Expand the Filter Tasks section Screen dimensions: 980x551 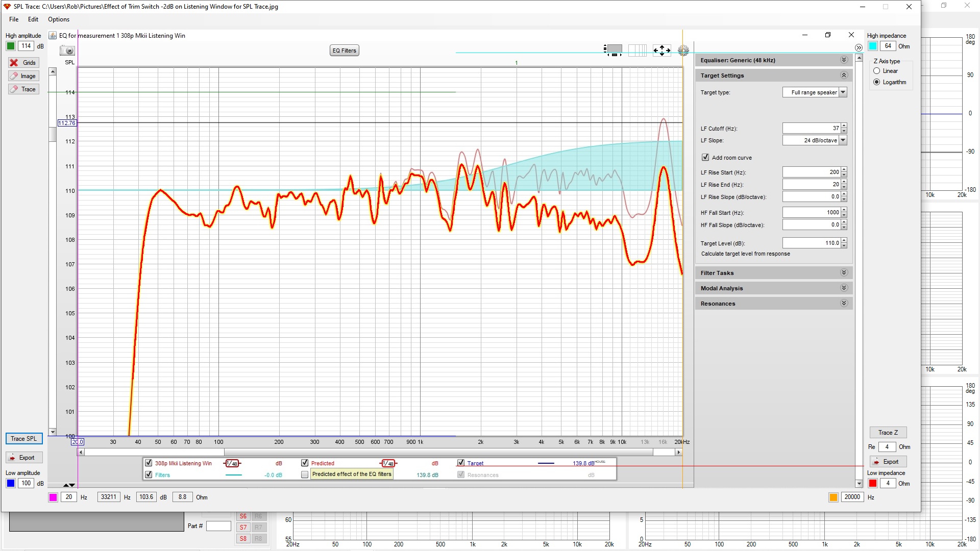click(x=844, y=272)
